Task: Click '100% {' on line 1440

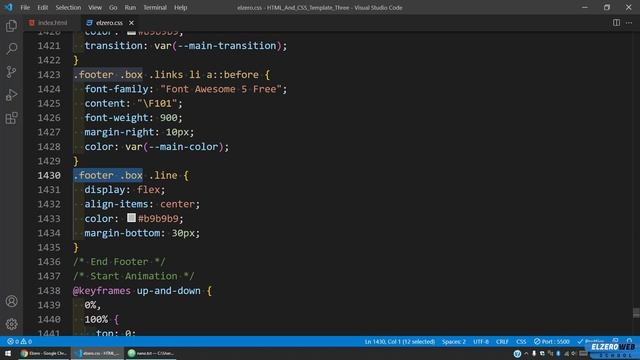Action: pos(102,319)
